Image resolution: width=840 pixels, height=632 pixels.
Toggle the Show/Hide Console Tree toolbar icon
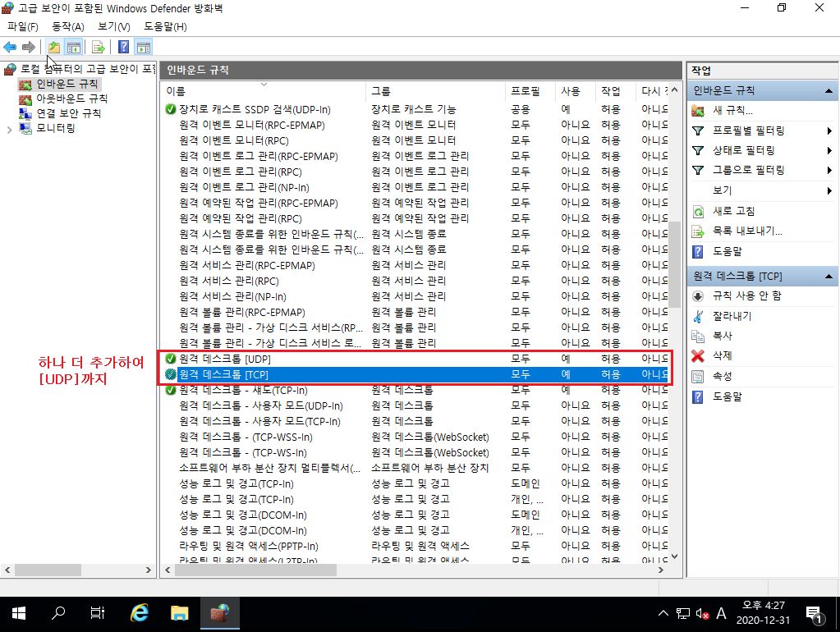coord(73,47)
